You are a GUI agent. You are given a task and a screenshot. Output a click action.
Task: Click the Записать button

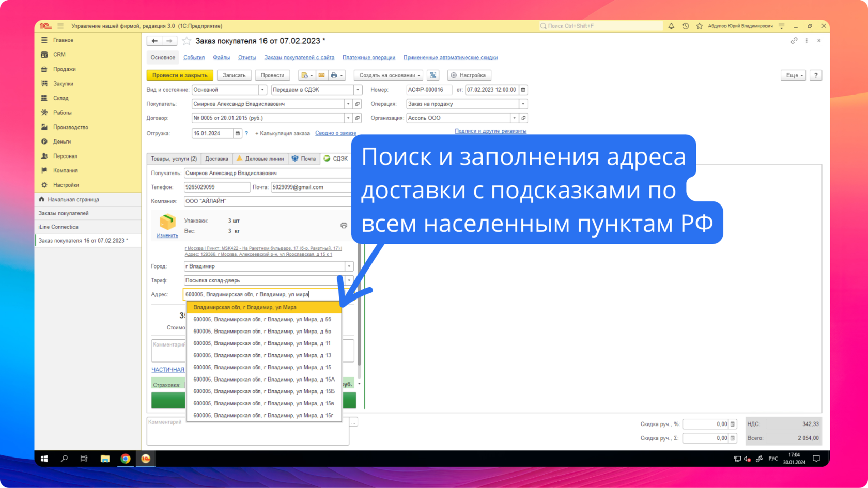[x=234, y=75]
